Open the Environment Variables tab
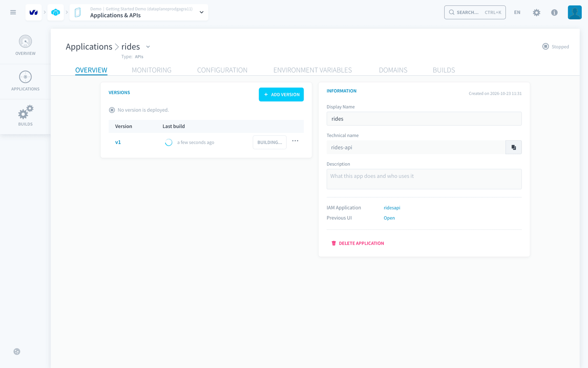Viewport: 588px width, 368px height. point(312,70)
